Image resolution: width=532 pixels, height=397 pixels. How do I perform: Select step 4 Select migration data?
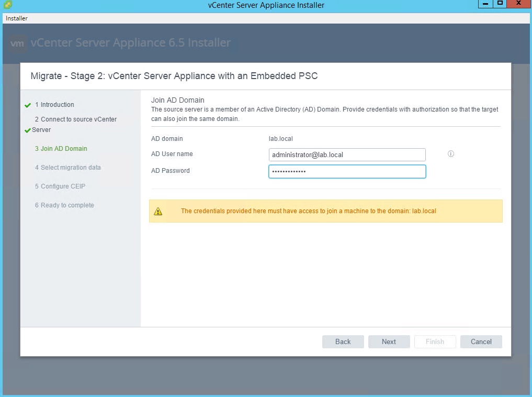click(67, 168)
